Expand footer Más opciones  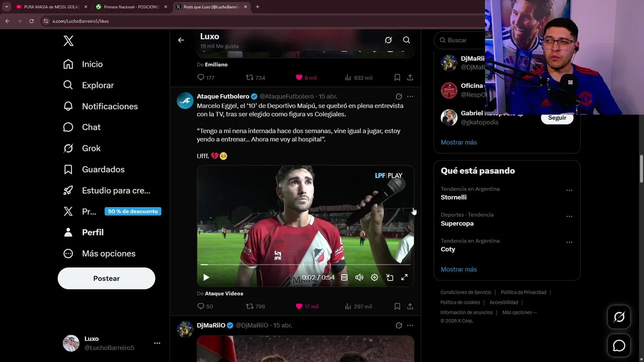click(519, 312)
